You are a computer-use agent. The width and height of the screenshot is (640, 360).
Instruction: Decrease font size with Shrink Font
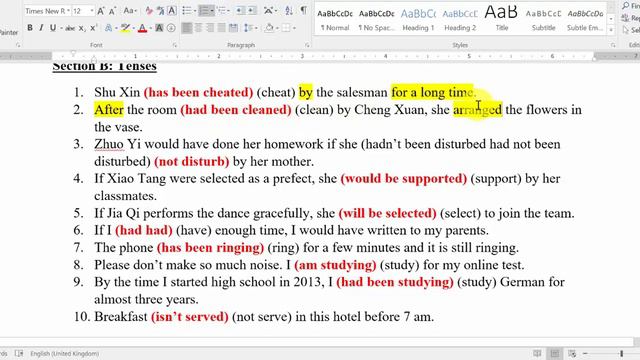tap(112, 11)
